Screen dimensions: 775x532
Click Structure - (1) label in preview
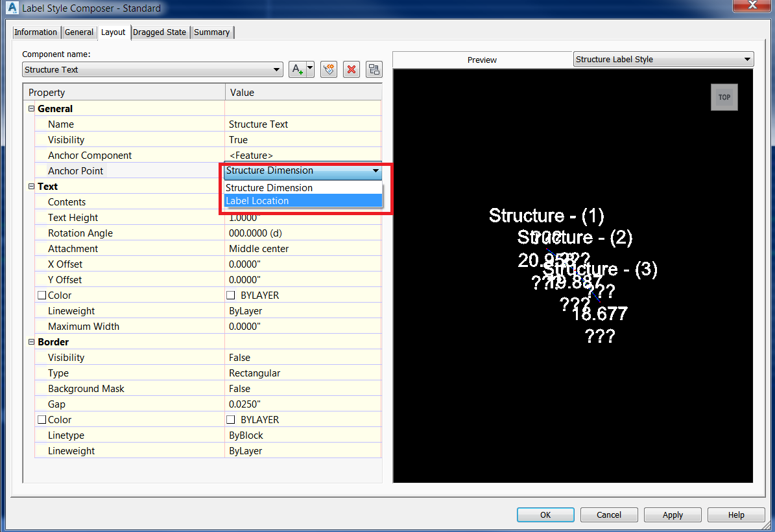(547, 216)
